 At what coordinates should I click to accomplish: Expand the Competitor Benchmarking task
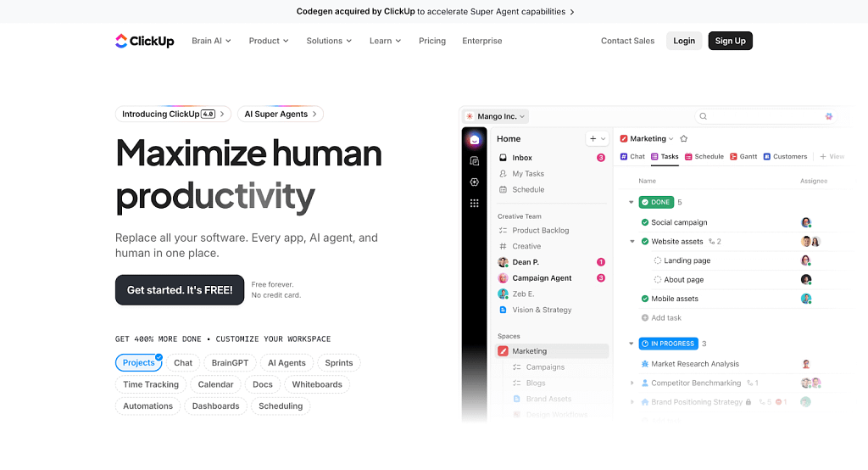632,383
